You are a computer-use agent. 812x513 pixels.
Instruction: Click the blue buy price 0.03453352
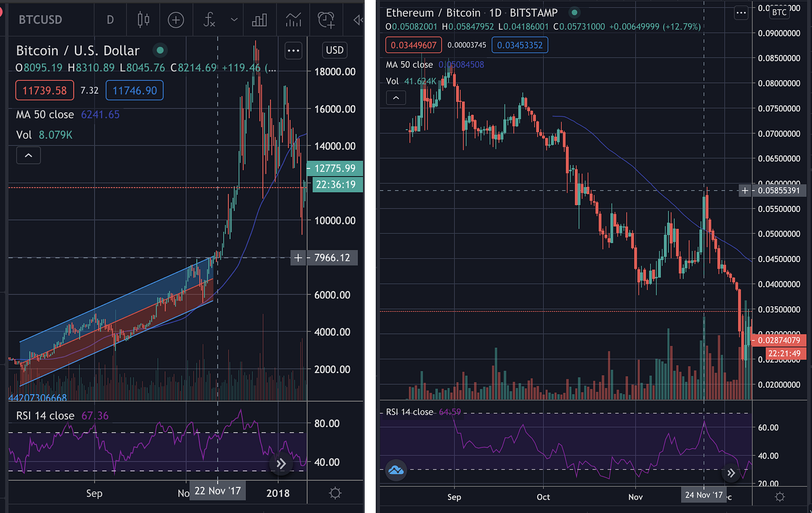coord(520,45)
